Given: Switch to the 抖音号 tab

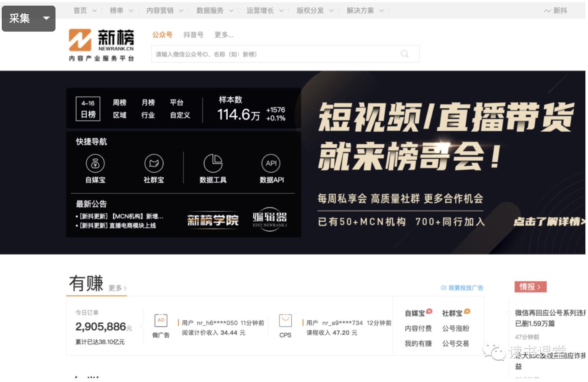Looking at the screenshot, I should (x=193, y=35).
